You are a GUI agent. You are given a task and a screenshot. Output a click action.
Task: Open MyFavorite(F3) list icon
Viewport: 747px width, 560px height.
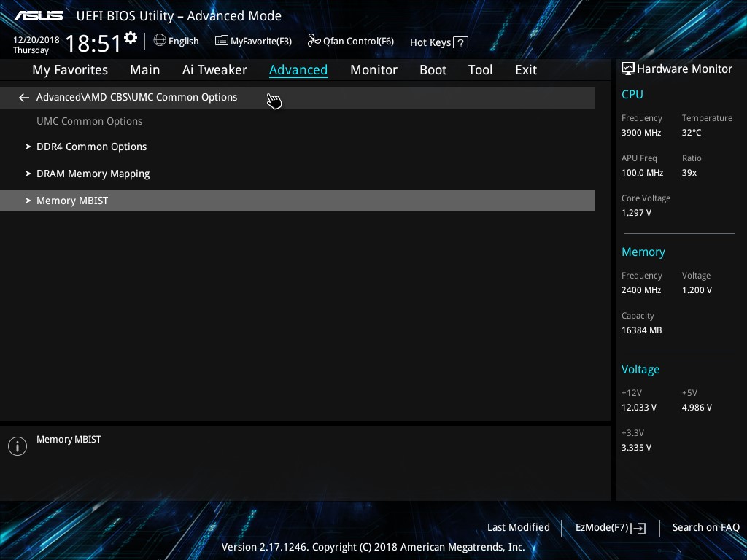tap(222, 41)
